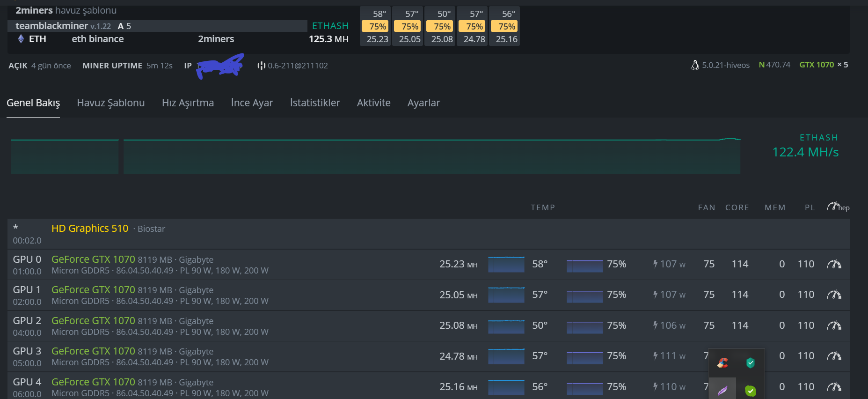Click the green ETHASH label in the flight sheet
Image resolution: width=868 pixels, height=399 pixels.
click(330, 26)
